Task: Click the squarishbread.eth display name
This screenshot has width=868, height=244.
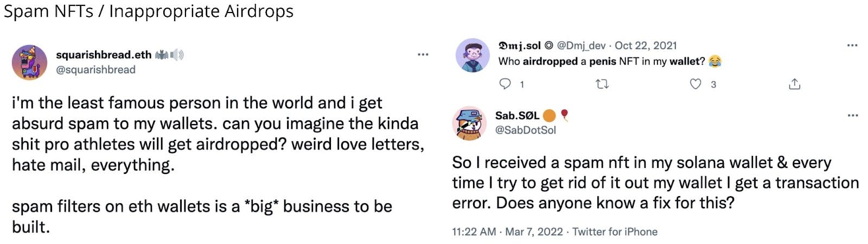Action: coord(104,54)
